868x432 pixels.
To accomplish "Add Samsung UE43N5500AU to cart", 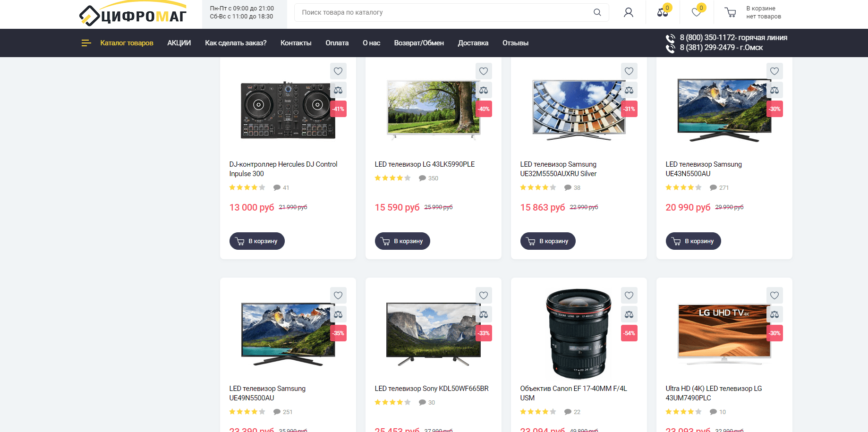I will pos(693,241).
